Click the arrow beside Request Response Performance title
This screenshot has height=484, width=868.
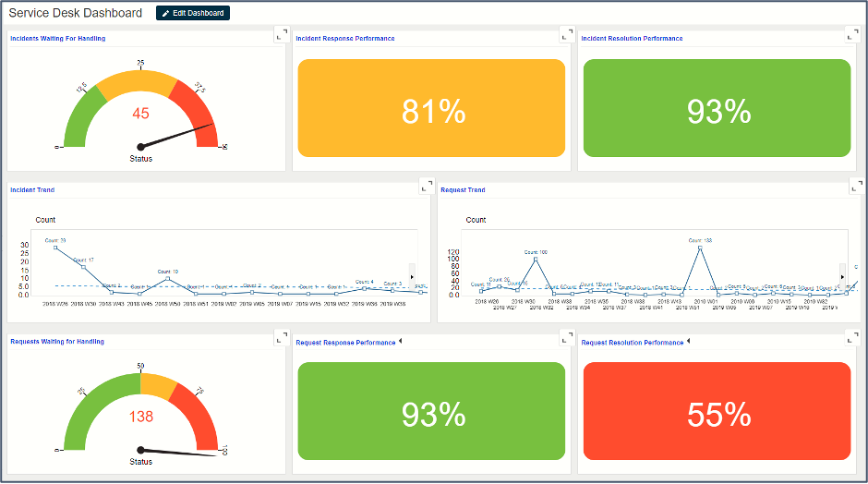click(400, 341)
